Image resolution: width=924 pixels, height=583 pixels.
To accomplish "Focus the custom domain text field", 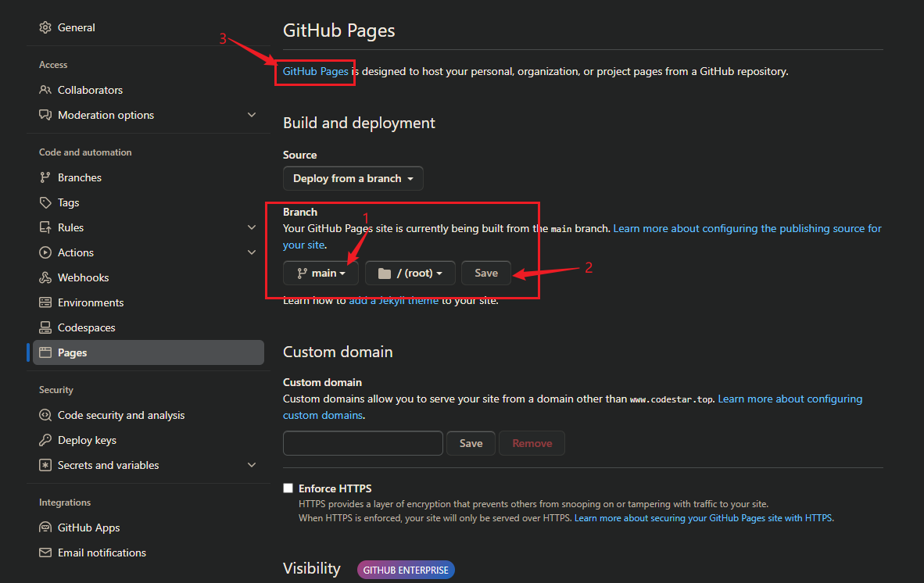I will tap(363, 443).
